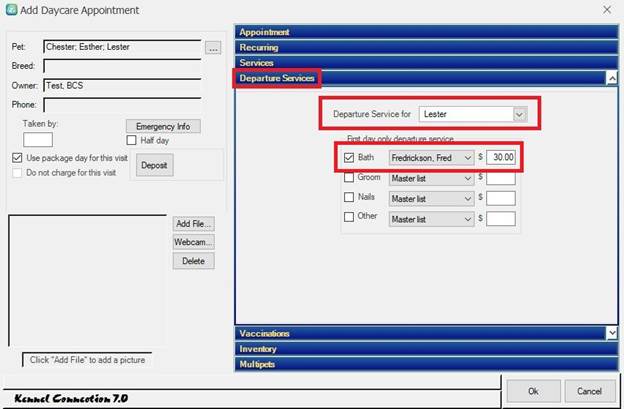Enable the Other departure service
624x409 pixels.
tap(349, 217)
